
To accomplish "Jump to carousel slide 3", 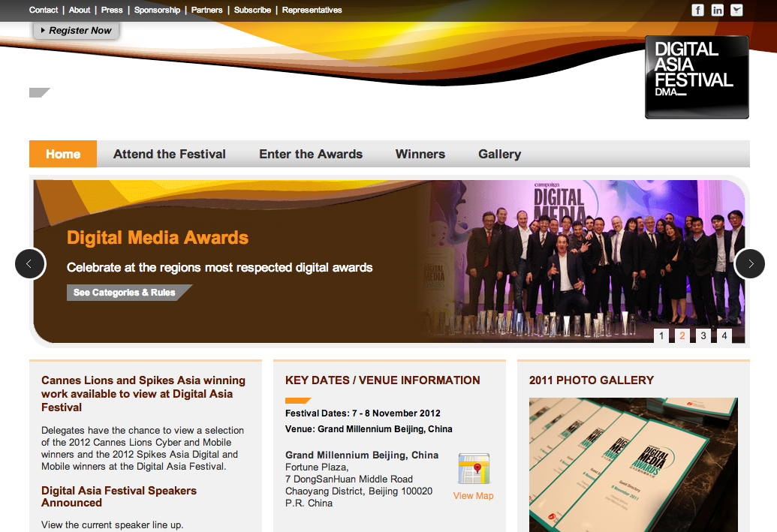I will (x=703, y=336).
